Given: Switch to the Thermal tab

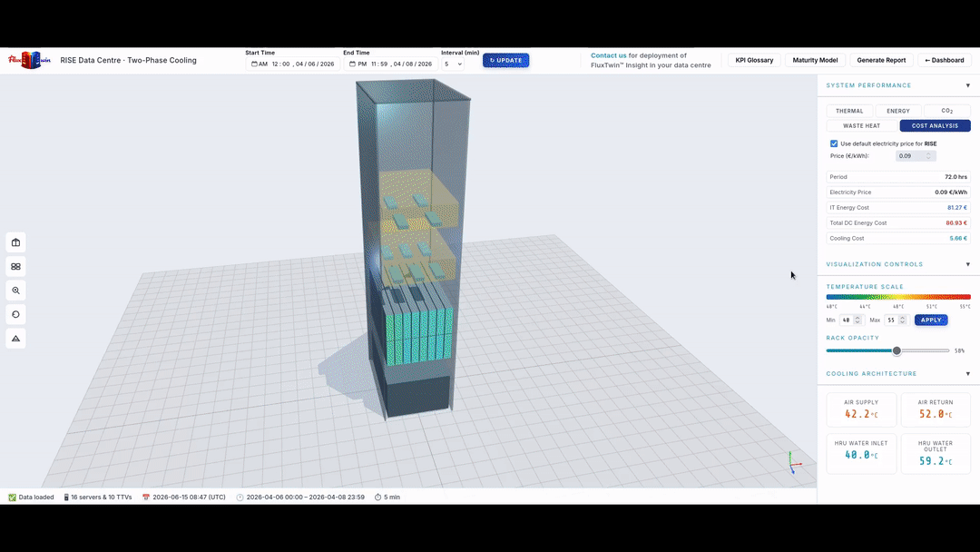Looking at the screenshot, I should point(849,111).
